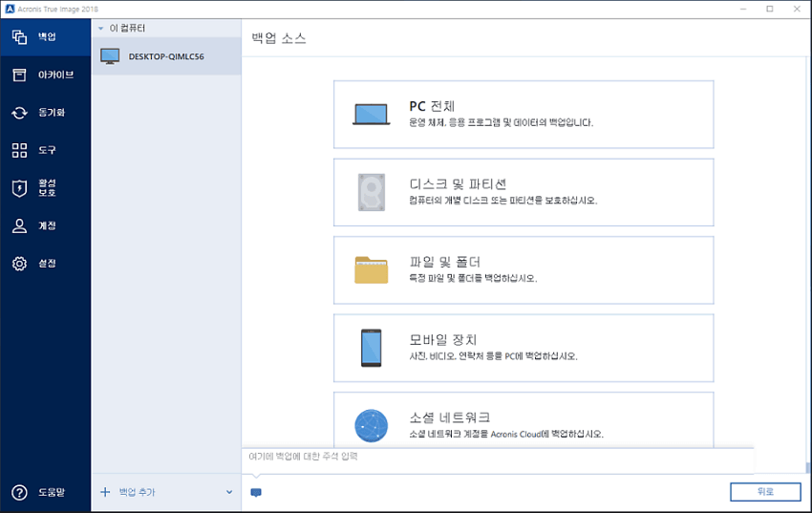
Task: Open the 도움말 question mark icon
Action: (19, 492)
